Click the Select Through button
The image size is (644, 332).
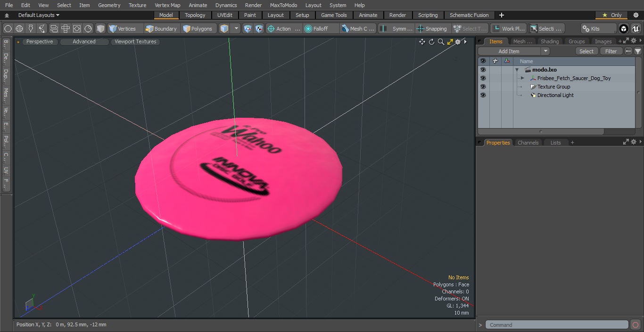pos(470,29)
